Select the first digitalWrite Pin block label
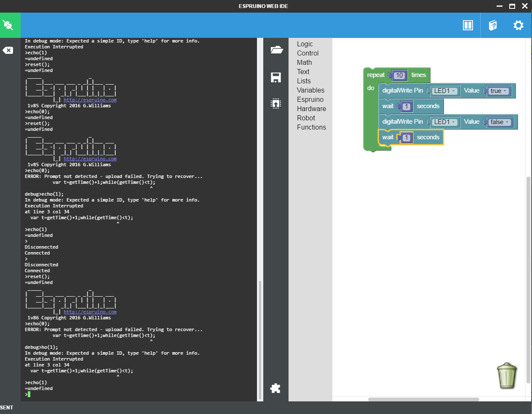The image size is (532, 414). [403, 90]
